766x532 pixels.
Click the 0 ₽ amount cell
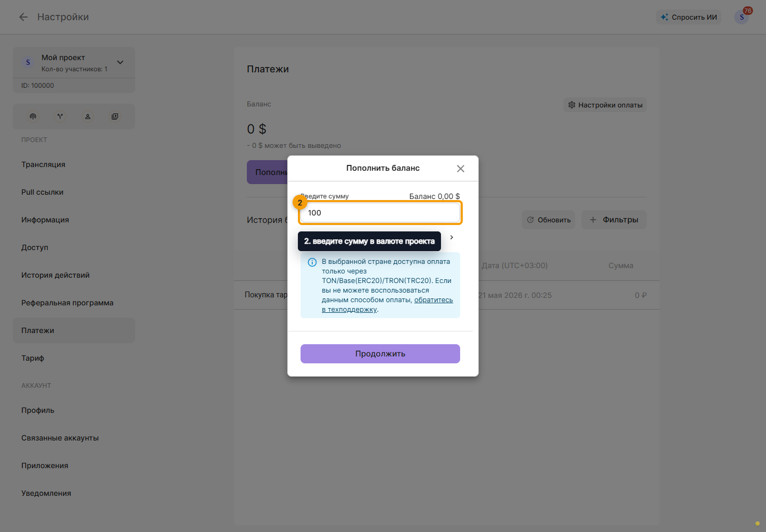(x=640, y=295)
